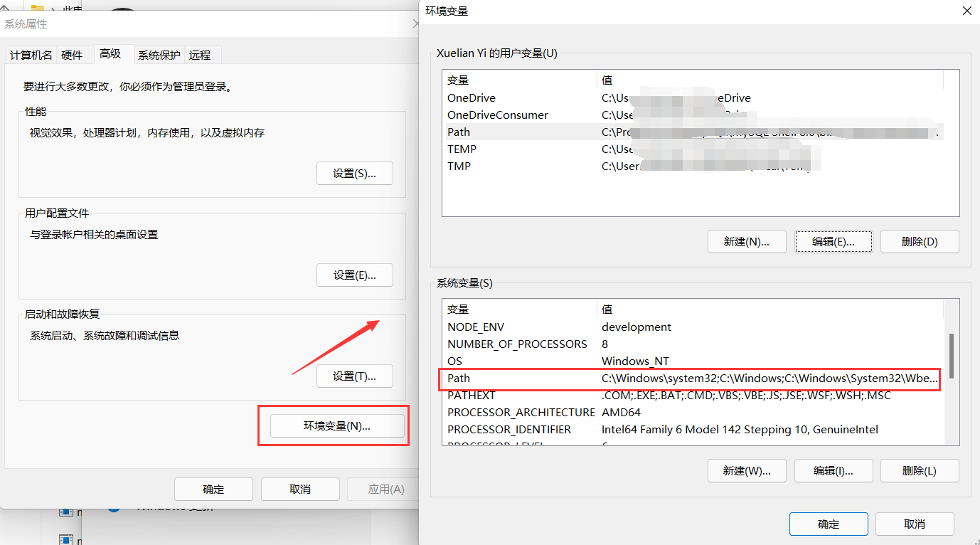Click 新建(W)... for system variables
This screenshot has width=980, height=545.
(747, 470)
